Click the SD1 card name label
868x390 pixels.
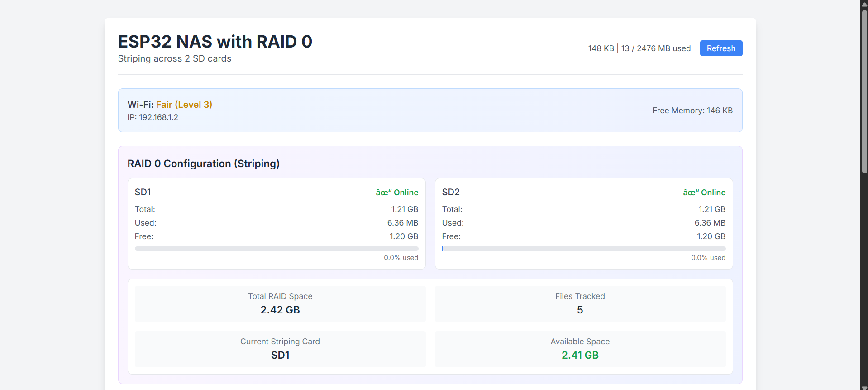(143, 192)
